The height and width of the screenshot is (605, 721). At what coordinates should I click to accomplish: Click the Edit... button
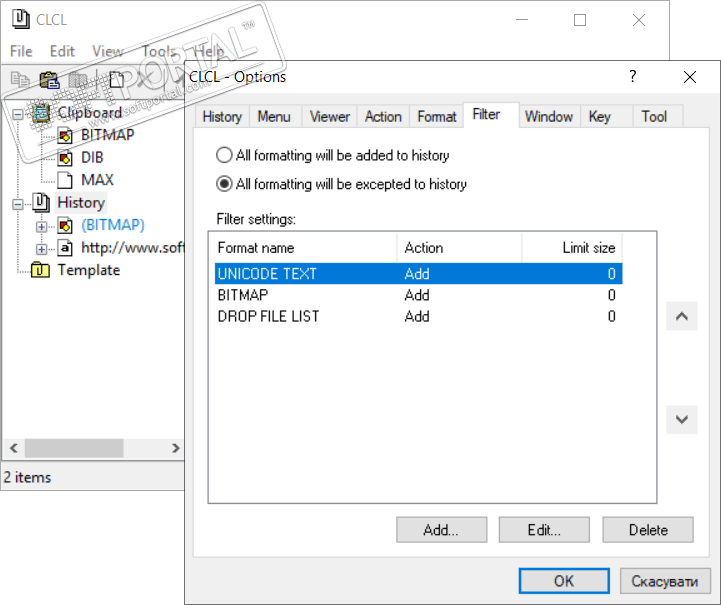click(544, 530)
